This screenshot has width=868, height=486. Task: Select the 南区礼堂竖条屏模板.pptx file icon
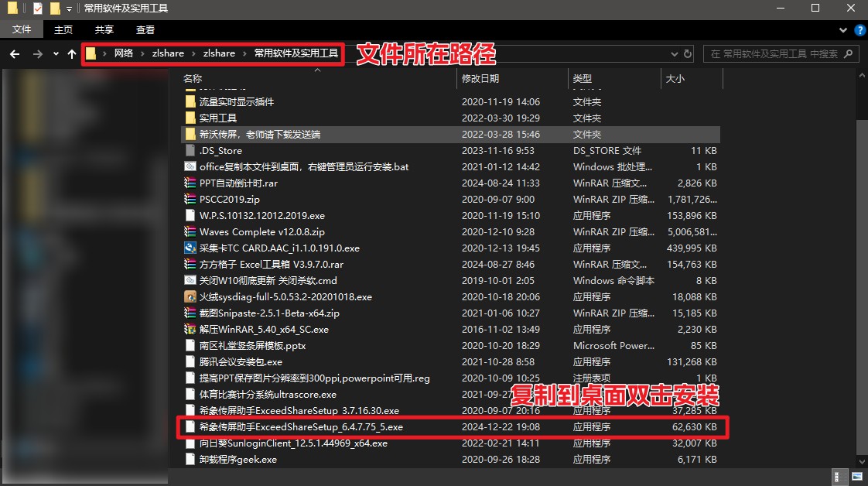pyautogui.click(x=190, y=345)
